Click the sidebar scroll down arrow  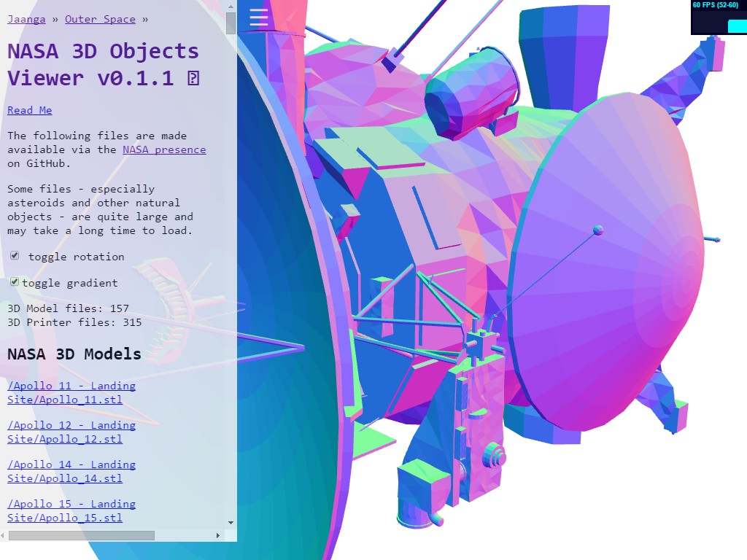click(231, 522)
